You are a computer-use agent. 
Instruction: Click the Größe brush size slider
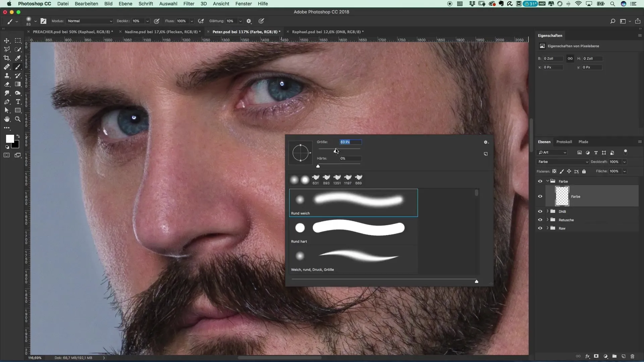[339, 149]
